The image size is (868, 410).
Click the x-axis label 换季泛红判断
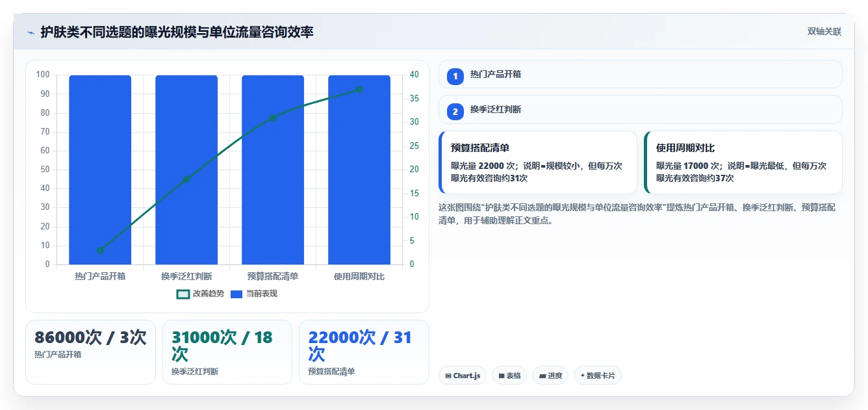(186, 276)
